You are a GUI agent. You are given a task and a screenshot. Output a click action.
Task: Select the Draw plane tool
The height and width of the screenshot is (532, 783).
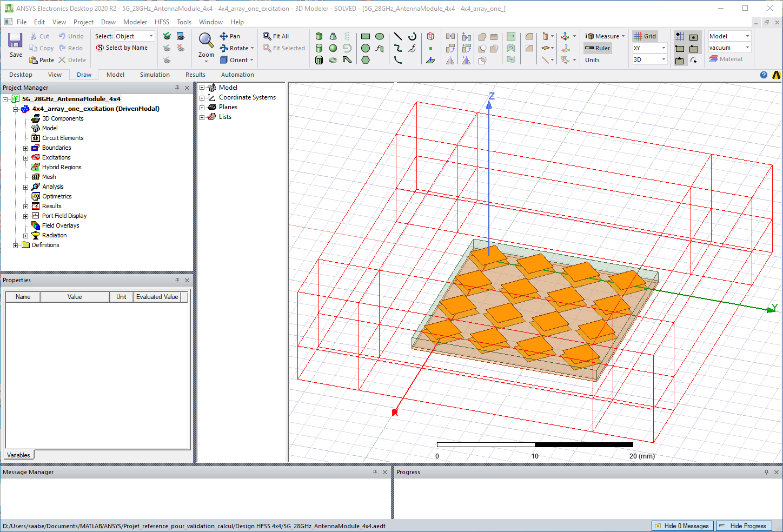(430, 60)
